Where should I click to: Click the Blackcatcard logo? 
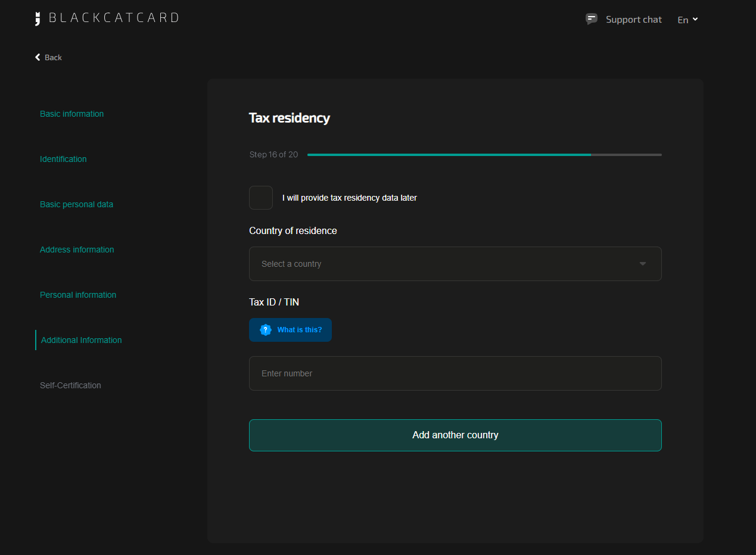107,18
